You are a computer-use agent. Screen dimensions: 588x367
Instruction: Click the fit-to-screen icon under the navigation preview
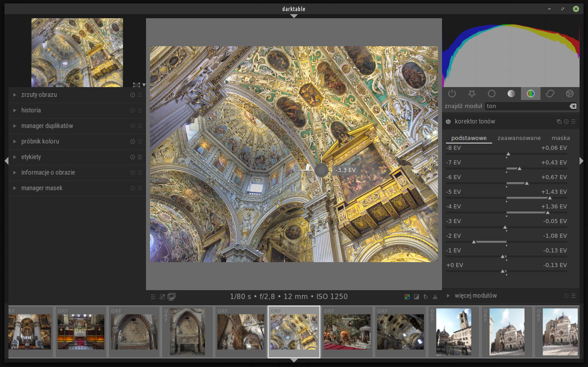pos(136,85)
